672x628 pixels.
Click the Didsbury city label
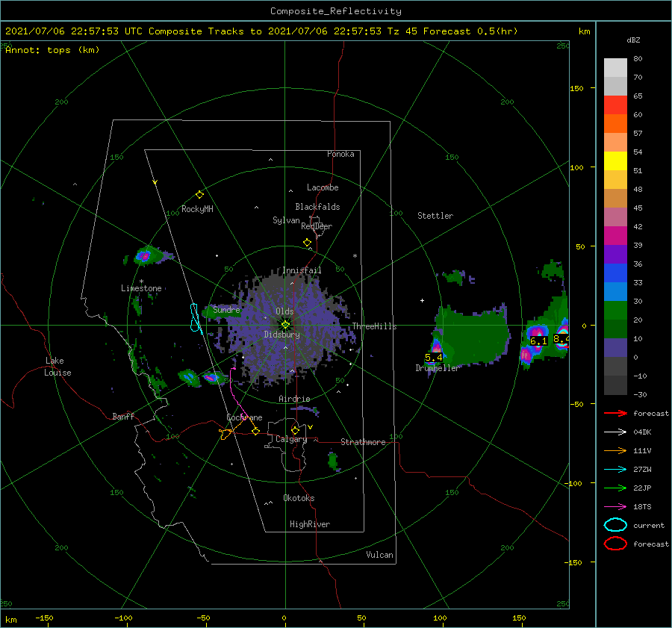pos(281,335)
